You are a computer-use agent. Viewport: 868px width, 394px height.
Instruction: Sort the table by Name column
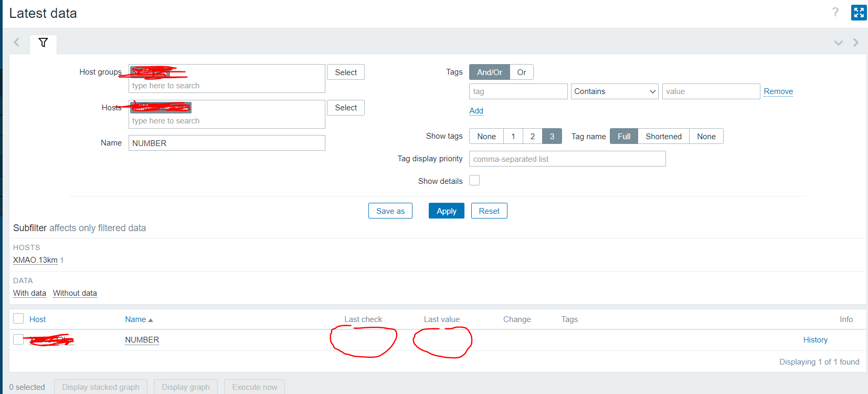pyautogui.click(x=139, y=319)
